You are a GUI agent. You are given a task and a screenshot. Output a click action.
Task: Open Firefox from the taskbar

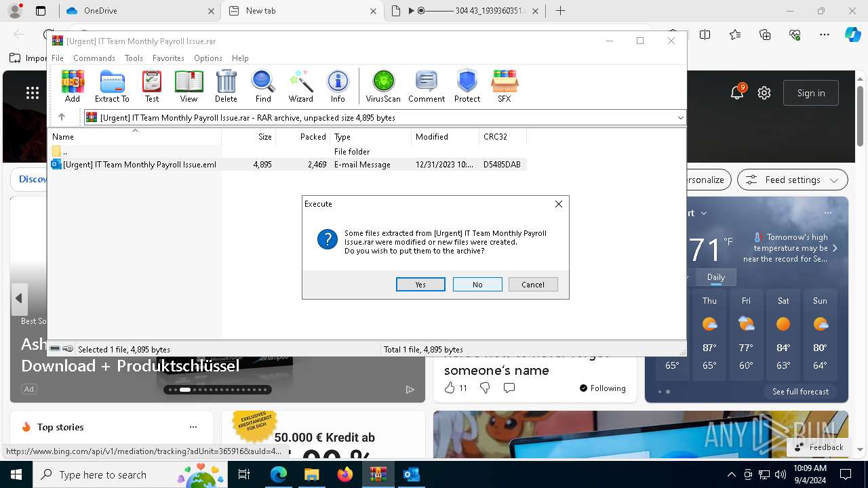click(344, 474)
